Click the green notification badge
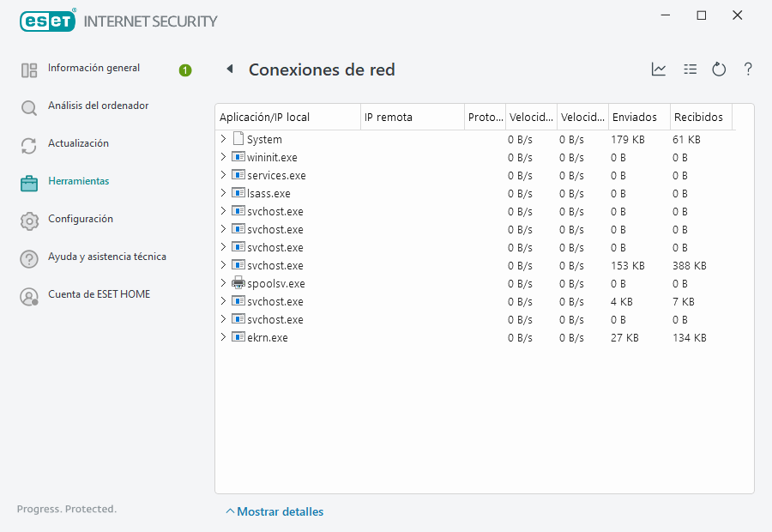The width and height of the screenshot is (772, 532). point(185,70)
